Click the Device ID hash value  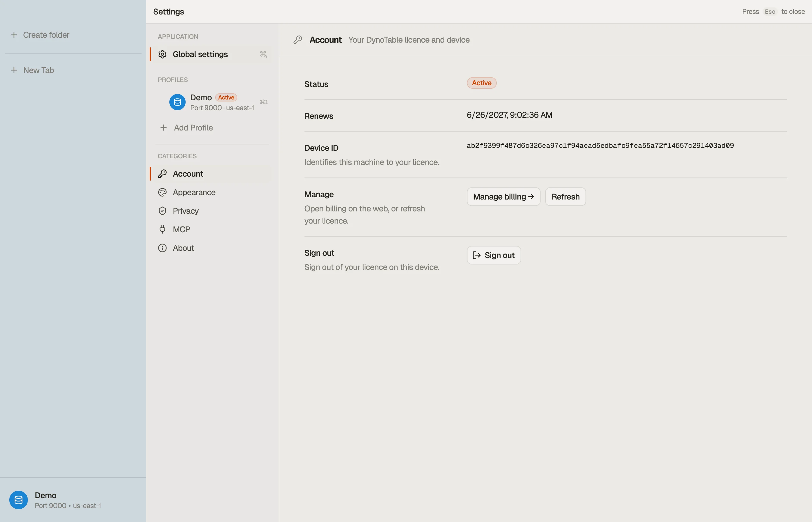(x=600, y=146)
